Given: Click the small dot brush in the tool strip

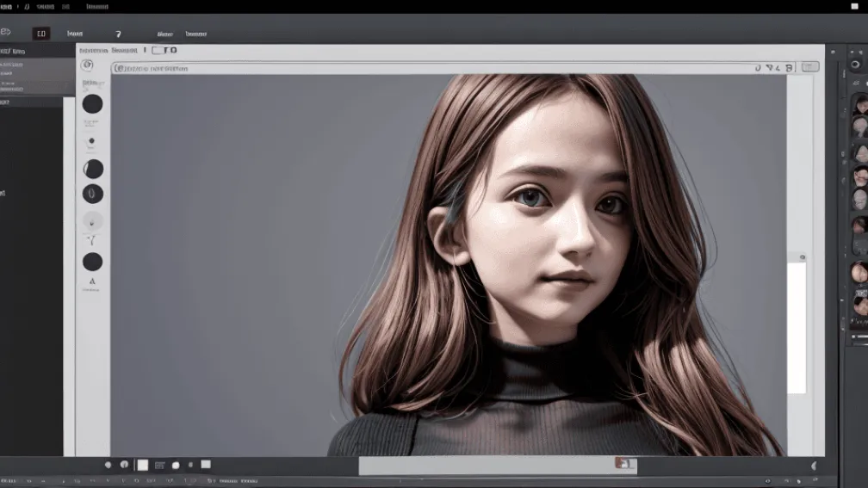Looking at the screenshot, I should click(x=92, y=140).
